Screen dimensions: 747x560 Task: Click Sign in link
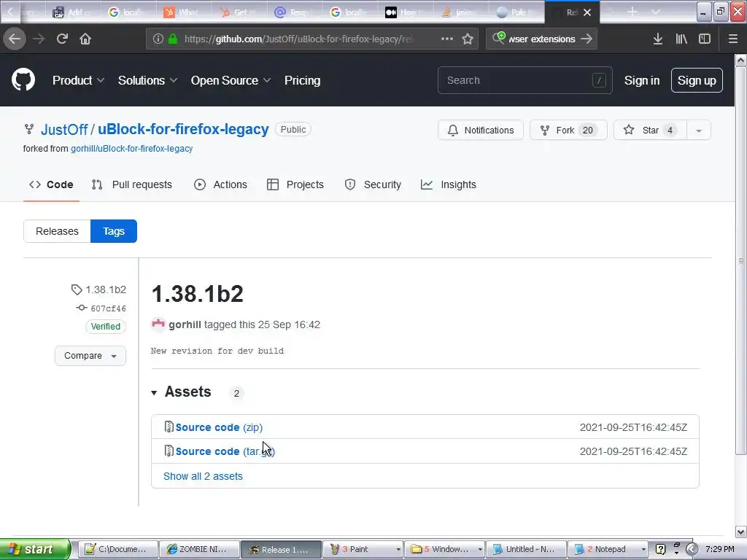click(x=642, y=80)
